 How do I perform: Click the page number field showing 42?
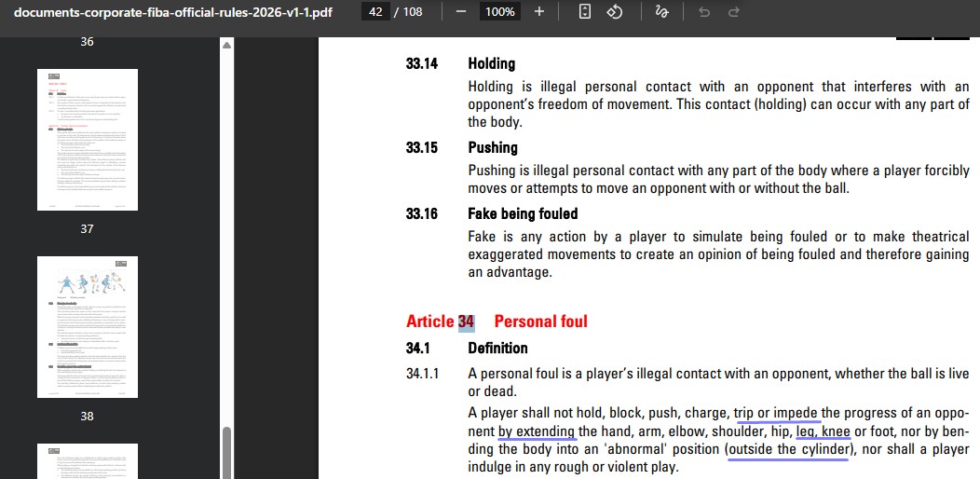[x=375, y=12]
